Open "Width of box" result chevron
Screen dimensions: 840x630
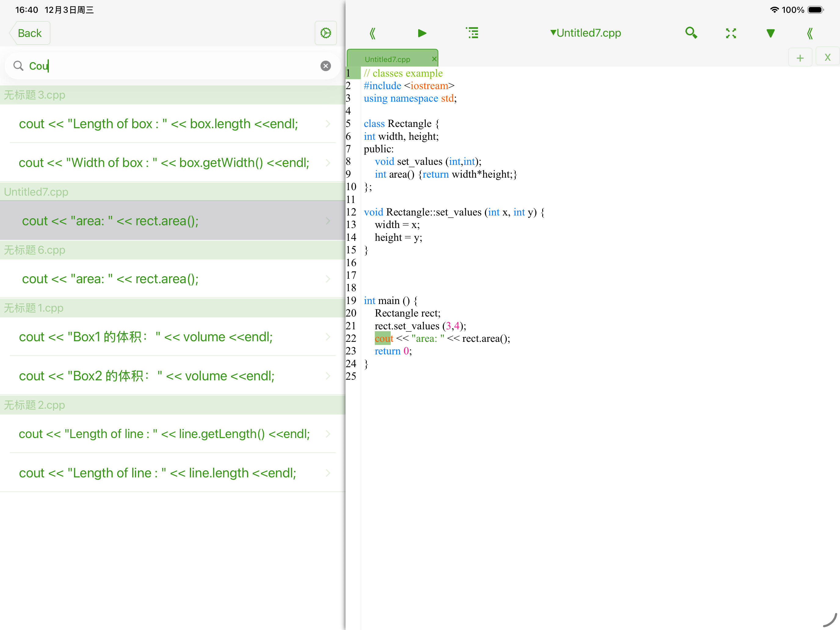328,162
